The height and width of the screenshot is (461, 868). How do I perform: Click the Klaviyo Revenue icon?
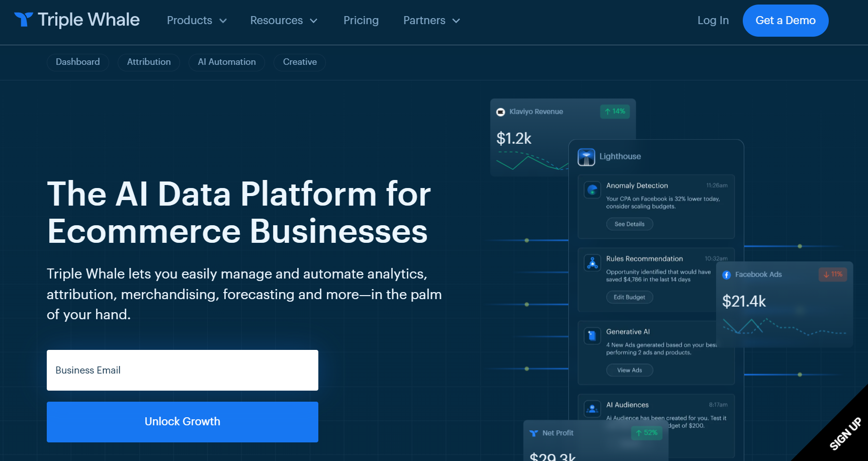(500, 112)
